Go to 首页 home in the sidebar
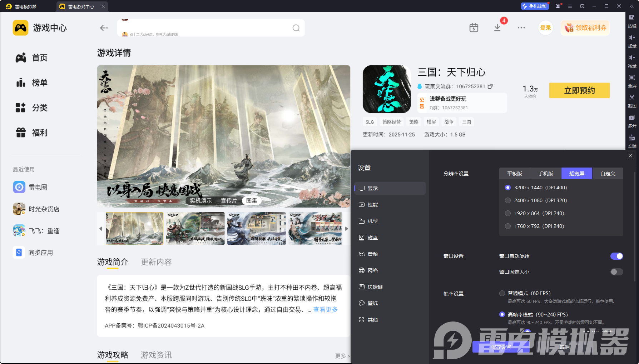This screenshot has height=364, width=639. (x=32, y=58)
